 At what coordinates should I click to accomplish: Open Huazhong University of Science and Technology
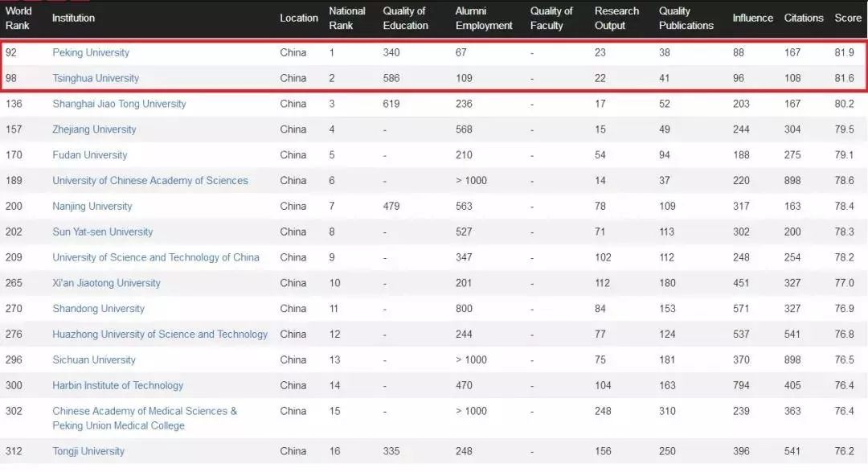(x=160, y=335)
